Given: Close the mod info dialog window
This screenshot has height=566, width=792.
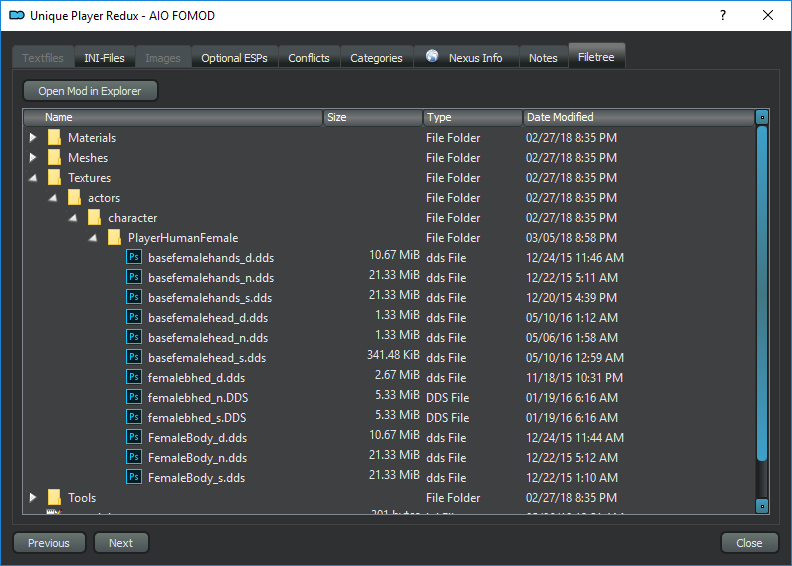Looking at the screenshot, I should 768,15.
